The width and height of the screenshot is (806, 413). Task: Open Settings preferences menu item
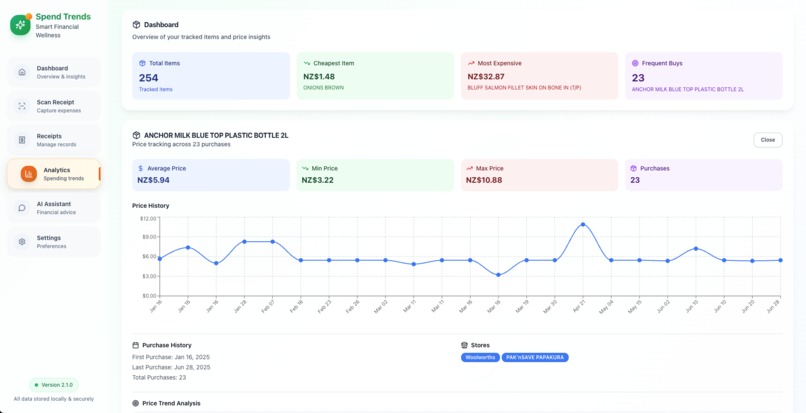[x=54, y=242]
